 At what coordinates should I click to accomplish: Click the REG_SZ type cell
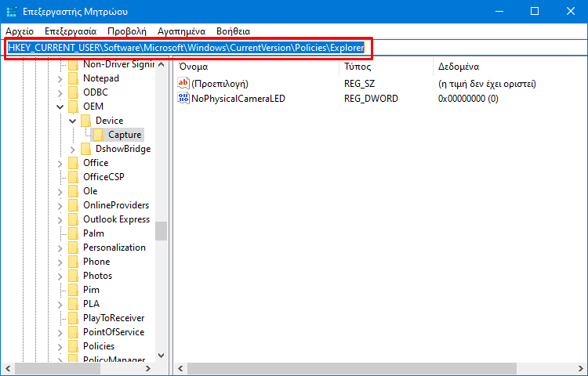[359, 84]
